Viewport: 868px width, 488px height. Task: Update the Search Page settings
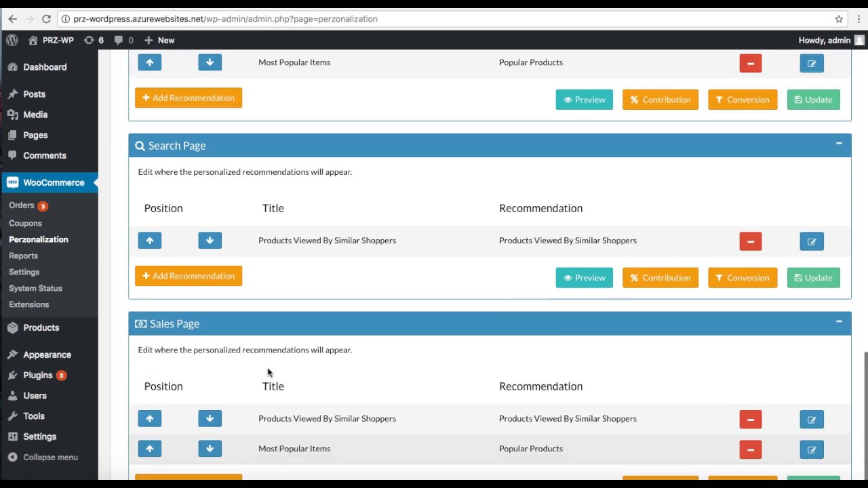coord(813,278)
